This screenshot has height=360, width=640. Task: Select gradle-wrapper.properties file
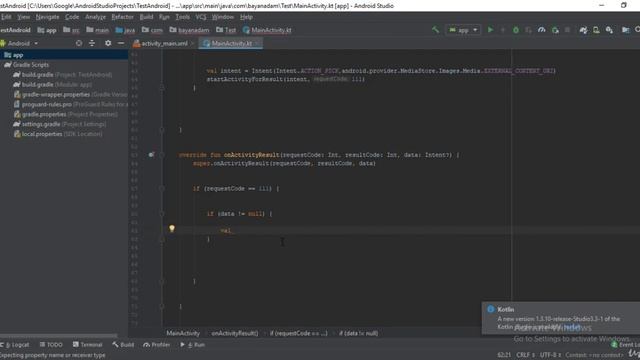(x=70, y=94)
